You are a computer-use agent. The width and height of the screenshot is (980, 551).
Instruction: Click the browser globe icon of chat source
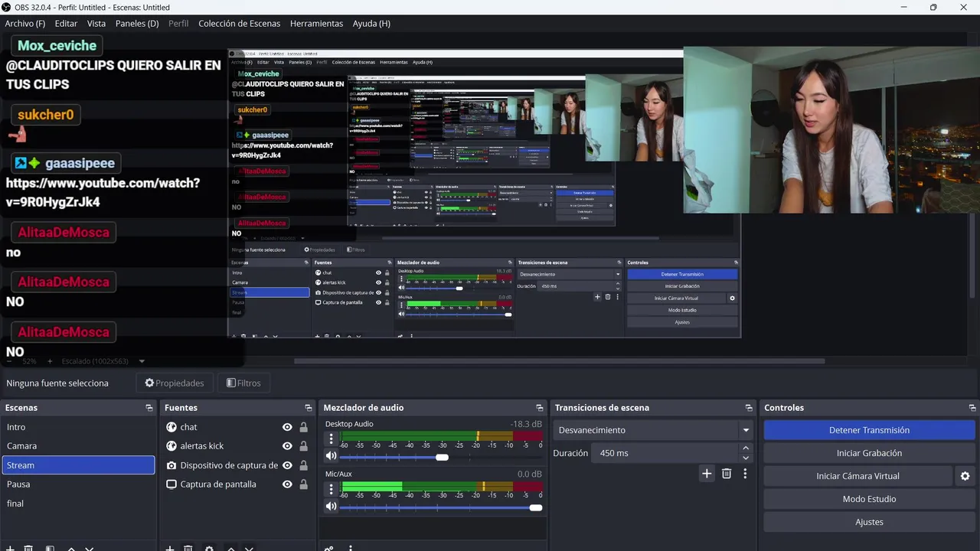(171, 427)
